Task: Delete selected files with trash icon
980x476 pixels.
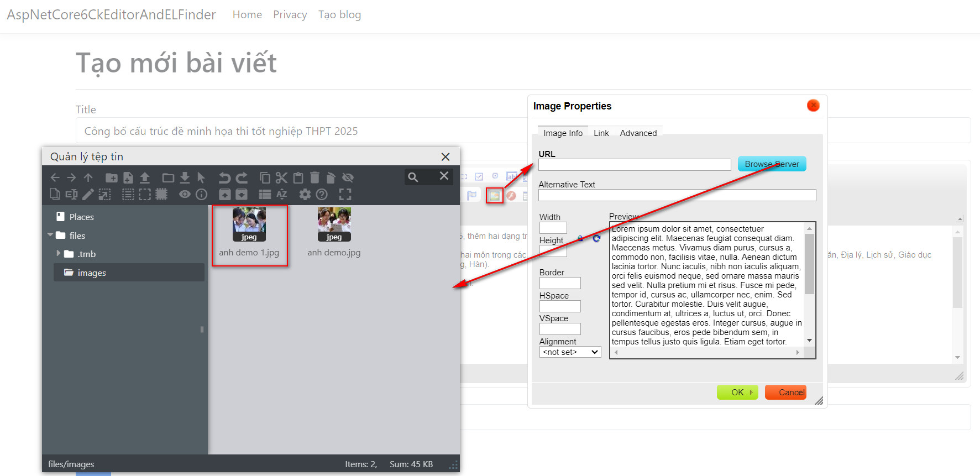Action: tap(315, 177)
